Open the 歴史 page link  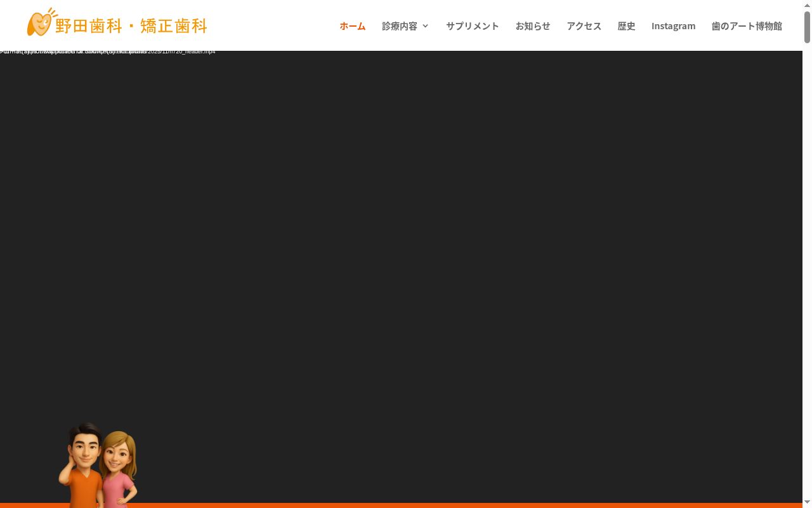[x=627, y=26]
